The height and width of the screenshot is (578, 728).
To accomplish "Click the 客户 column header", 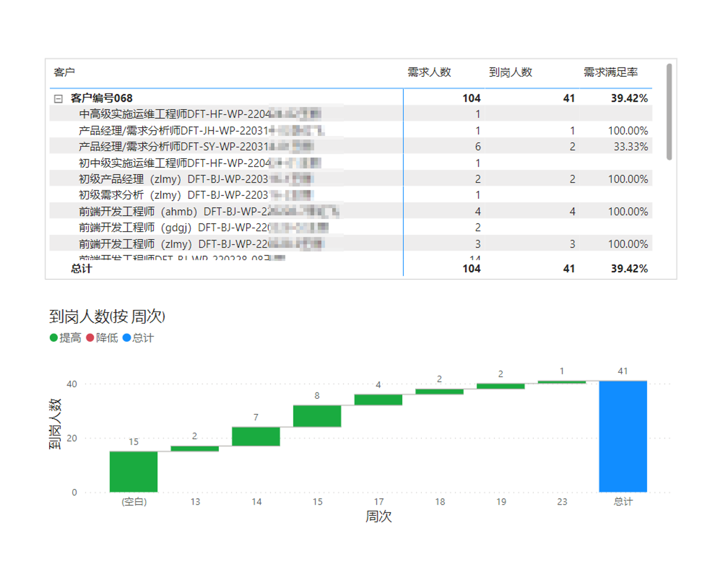I will (64, 72).
